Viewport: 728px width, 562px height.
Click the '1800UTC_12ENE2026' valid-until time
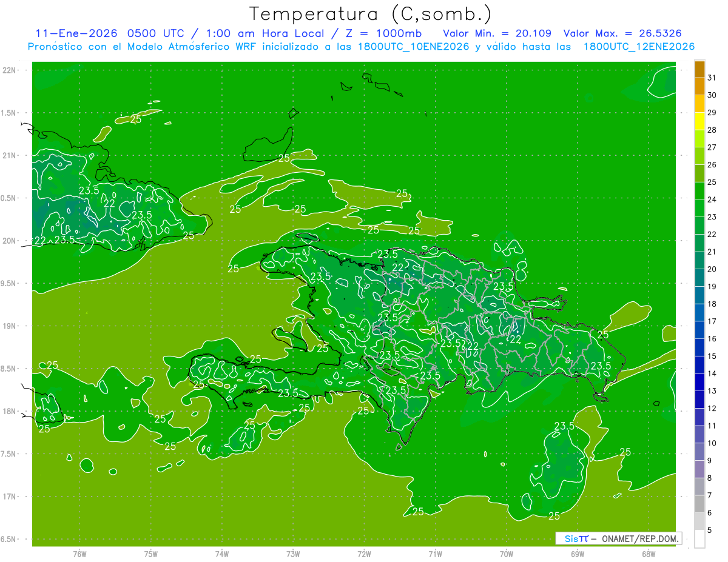click(640, 47)
